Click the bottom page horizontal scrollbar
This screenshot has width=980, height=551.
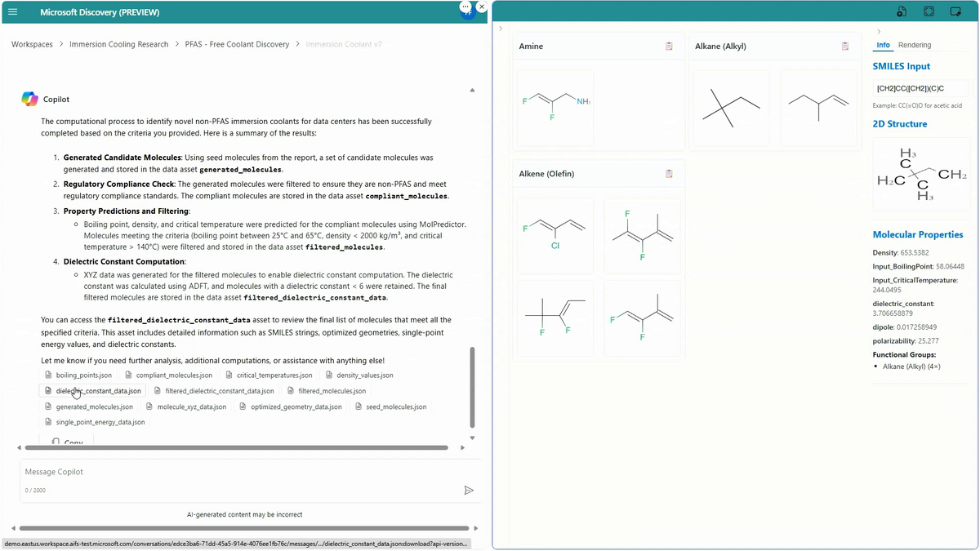pos(244,528)
